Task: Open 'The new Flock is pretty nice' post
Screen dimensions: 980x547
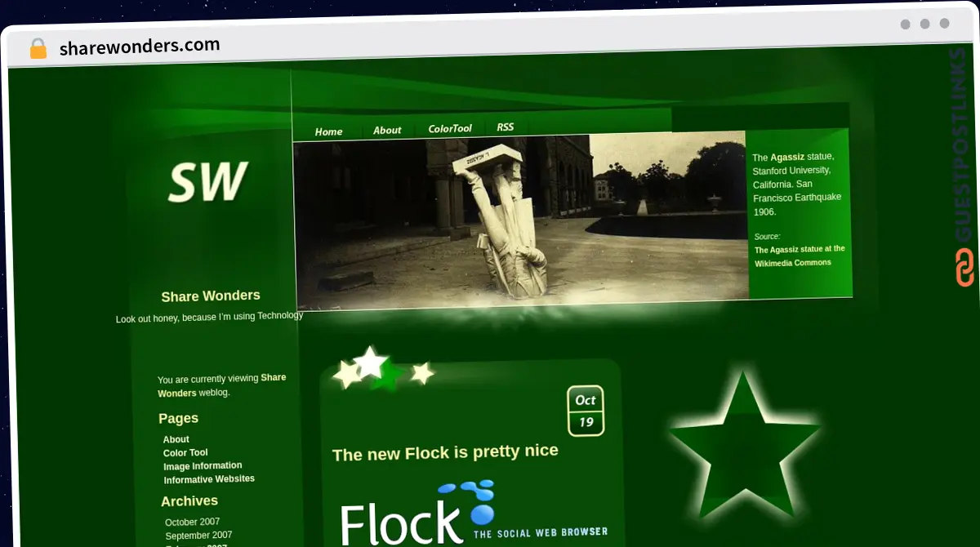Action: [x=445, y=451]
